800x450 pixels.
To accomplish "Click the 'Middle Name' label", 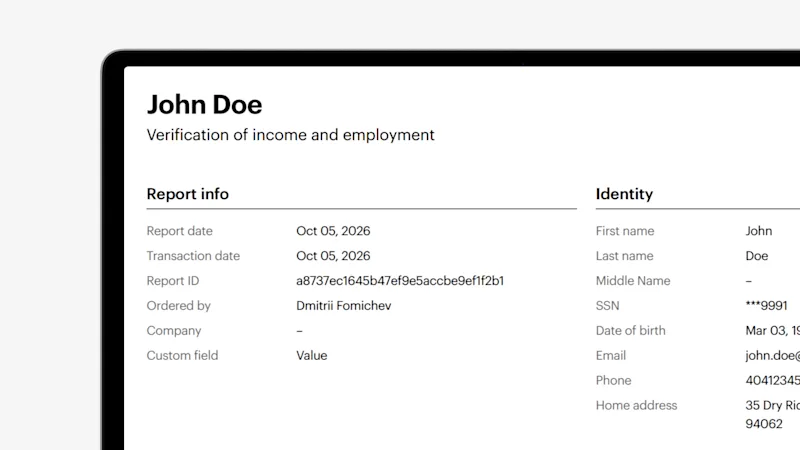I will [633, 281].
